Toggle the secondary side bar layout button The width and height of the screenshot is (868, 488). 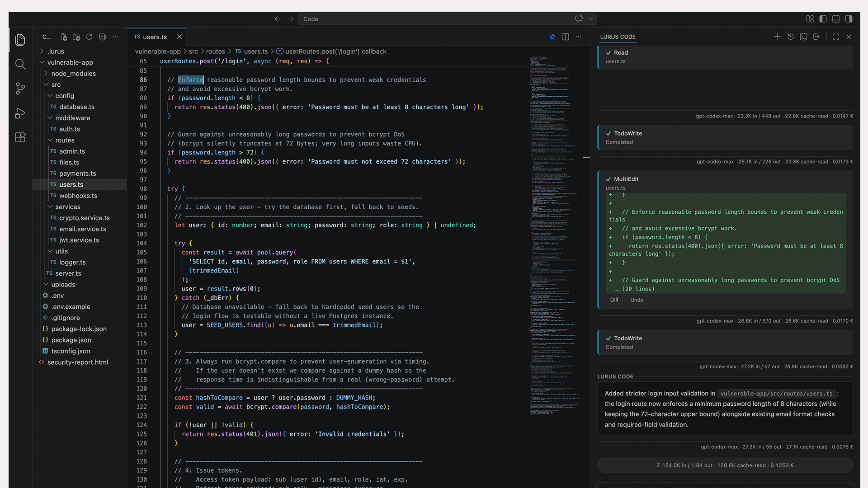click(x=849, y=19)
